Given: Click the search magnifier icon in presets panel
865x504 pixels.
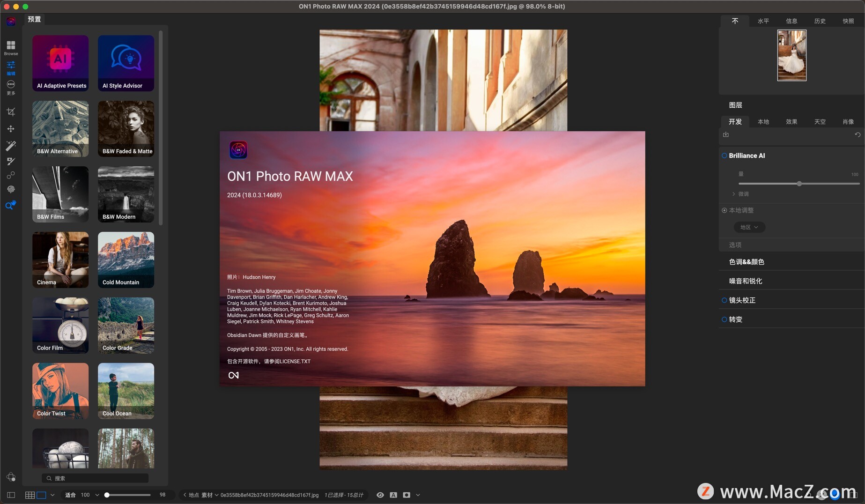Looking at the screenshot, I should click(x=49, y=478).
